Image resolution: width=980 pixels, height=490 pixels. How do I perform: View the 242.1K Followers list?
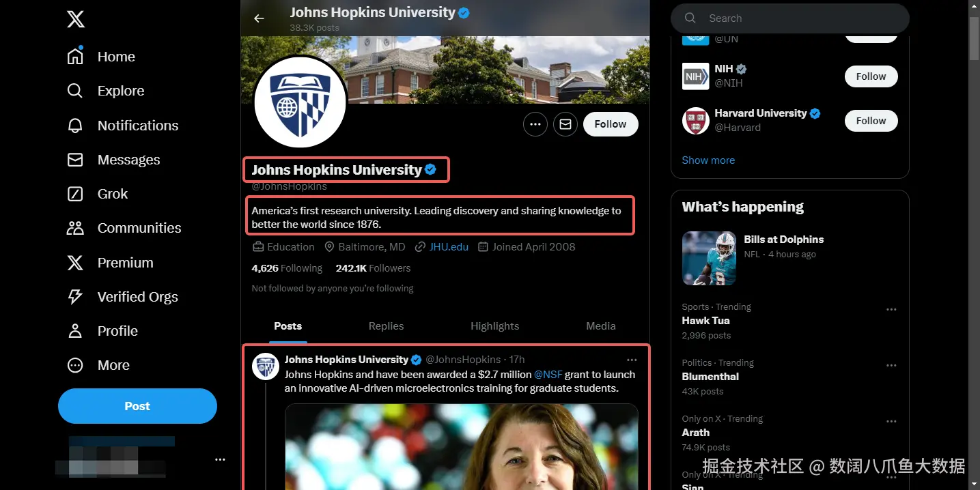(x=373, y=268)
